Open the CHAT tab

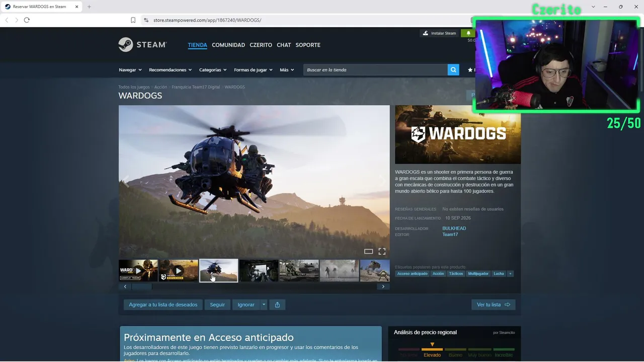pos(284,45)
